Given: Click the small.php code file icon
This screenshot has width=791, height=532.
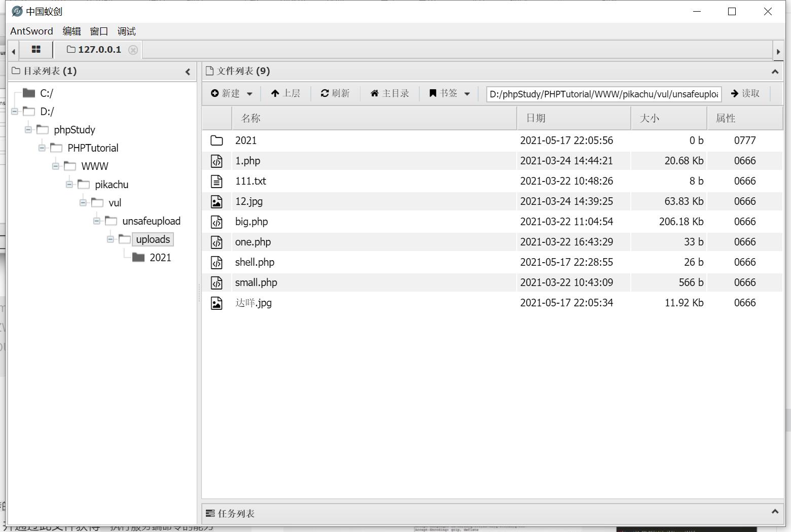Looking at the screenshot, I should tap(217, 282).
